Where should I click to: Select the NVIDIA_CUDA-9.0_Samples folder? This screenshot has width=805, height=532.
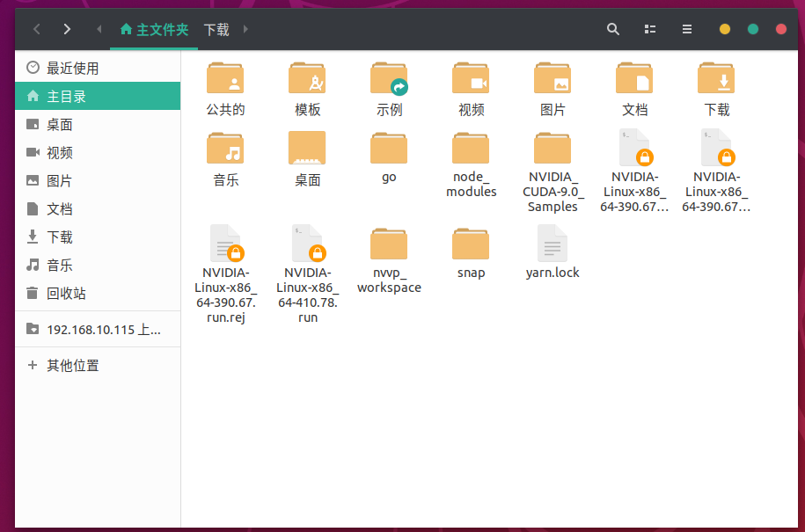(553, 149)
